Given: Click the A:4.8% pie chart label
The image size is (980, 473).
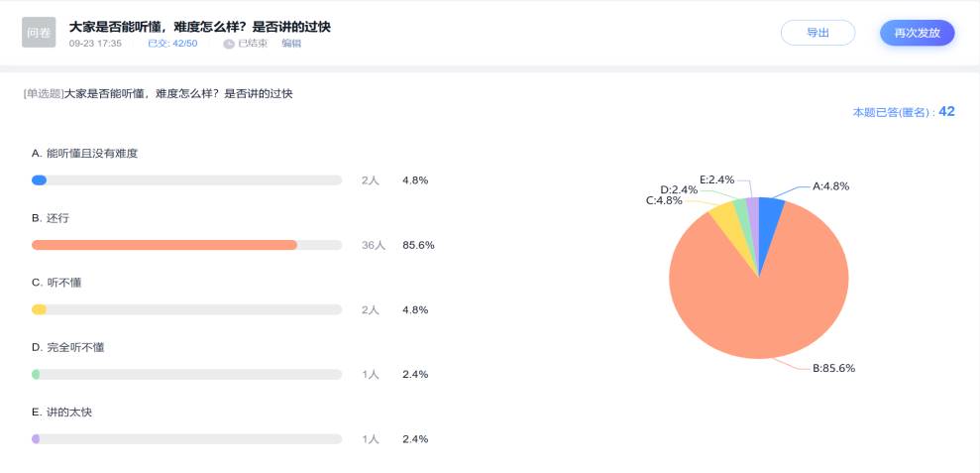Looking at the screenshot, I should 830,185.
